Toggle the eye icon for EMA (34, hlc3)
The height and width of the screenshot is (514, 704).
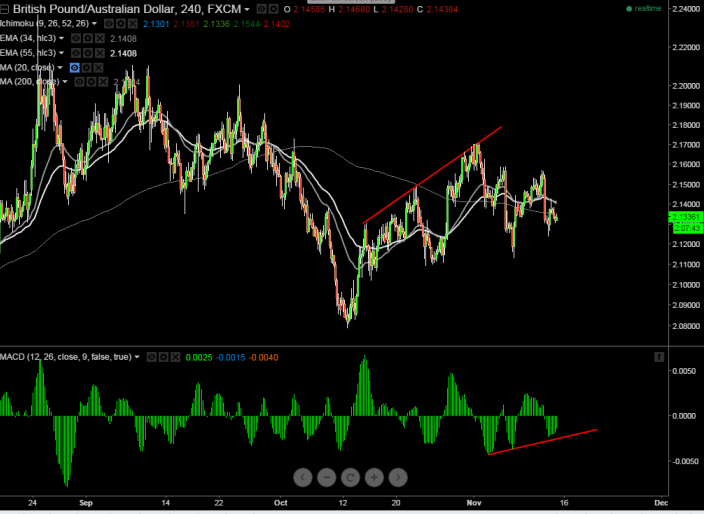(76, 39)
